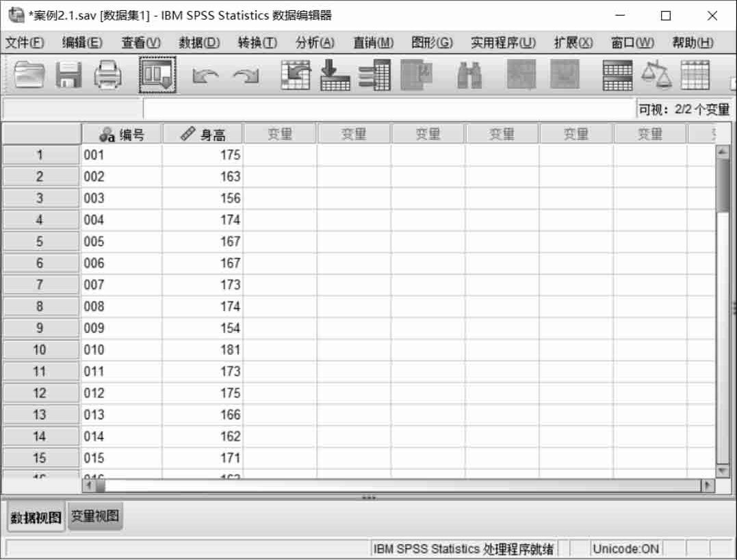Print using the printer toolbar icon
This screenshot has height=560, width=737.
(107, 75)
